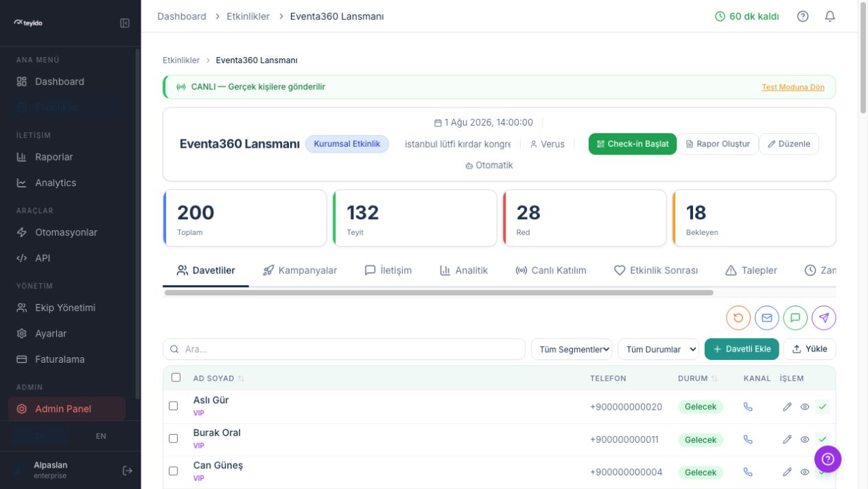
Task: Click the Düzenle button
Action: [789, 144]
